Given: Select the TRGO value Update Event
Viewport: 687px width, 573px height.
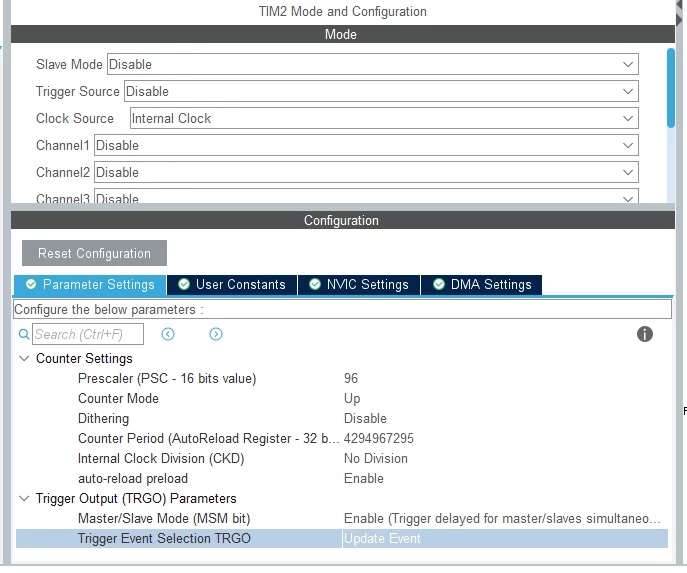Looking at the screenshot, I should (x=382, y=539).
